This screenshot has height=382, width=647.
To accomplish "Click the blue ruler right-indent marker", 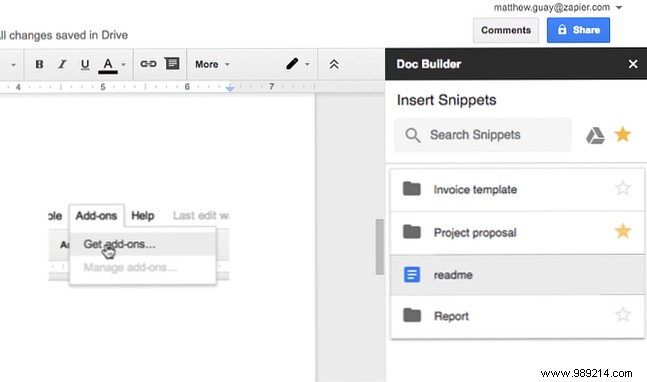I will (x=230, y=88).
